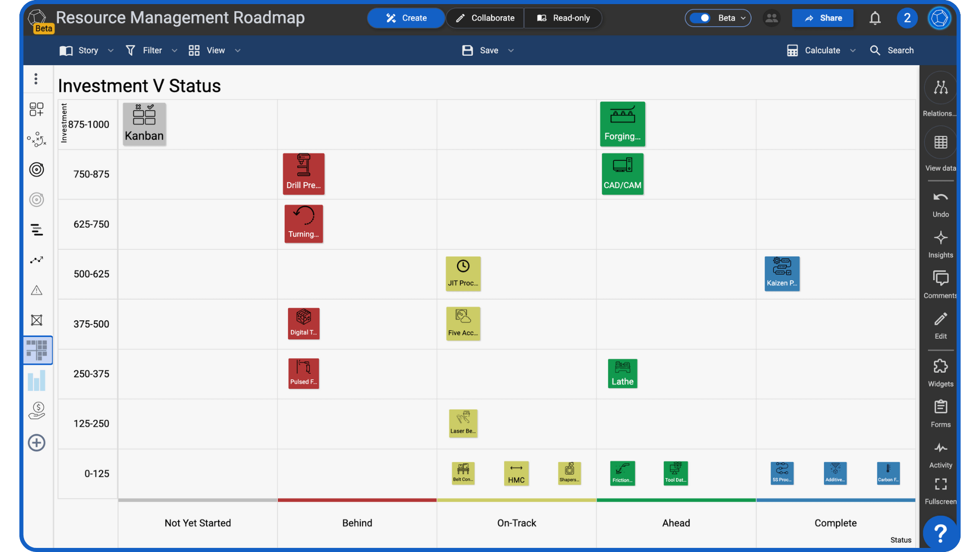980x552 pixels.
Task: Click the View data grid icon
Action: [940, 142]
